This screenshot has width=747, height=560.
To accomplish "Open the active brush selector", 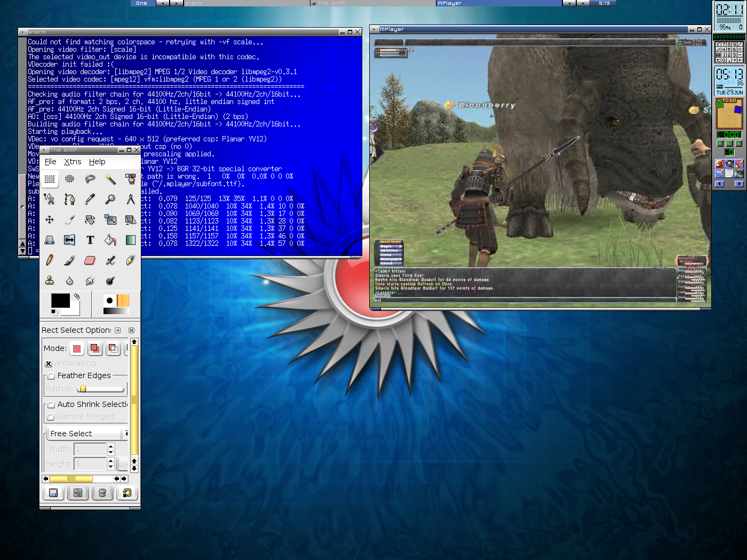I will tap(110, 300).
